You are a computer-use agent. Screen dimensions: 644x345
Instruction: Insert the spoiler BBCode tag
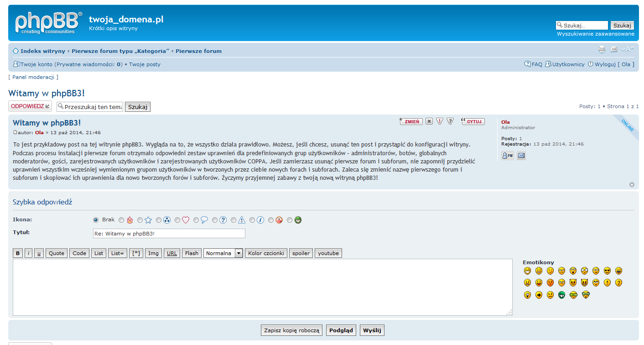(301, 253)
